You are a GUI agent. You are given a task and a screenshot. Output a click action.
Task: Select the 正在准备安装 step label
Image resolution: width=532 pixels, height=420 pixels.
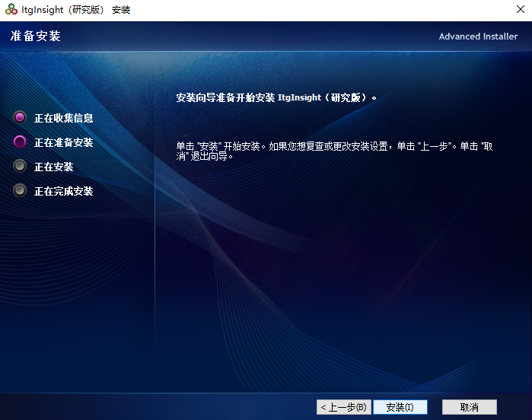click(63, 142)
